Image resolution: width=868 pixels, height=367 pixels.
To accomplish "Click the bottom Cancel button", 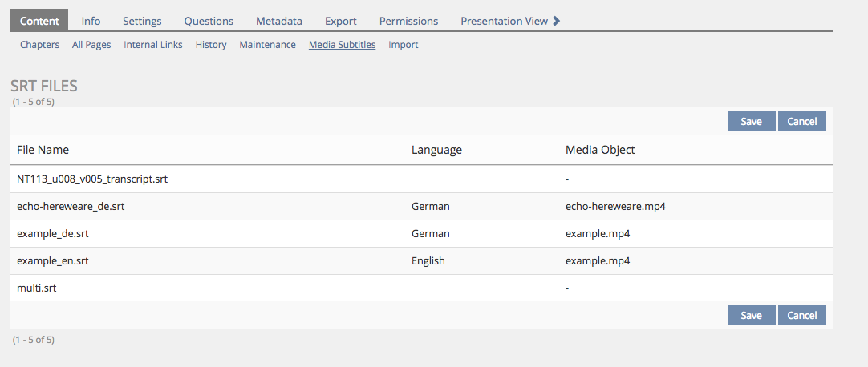I will (x=801, y=315).
